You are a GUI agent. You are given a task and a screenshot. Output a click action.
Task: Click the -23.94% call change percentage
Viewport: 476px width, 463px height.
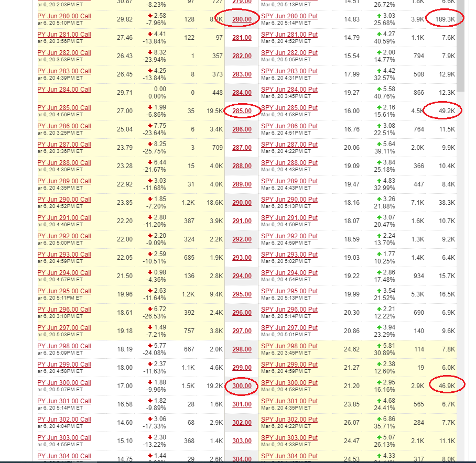coord(154,59)
